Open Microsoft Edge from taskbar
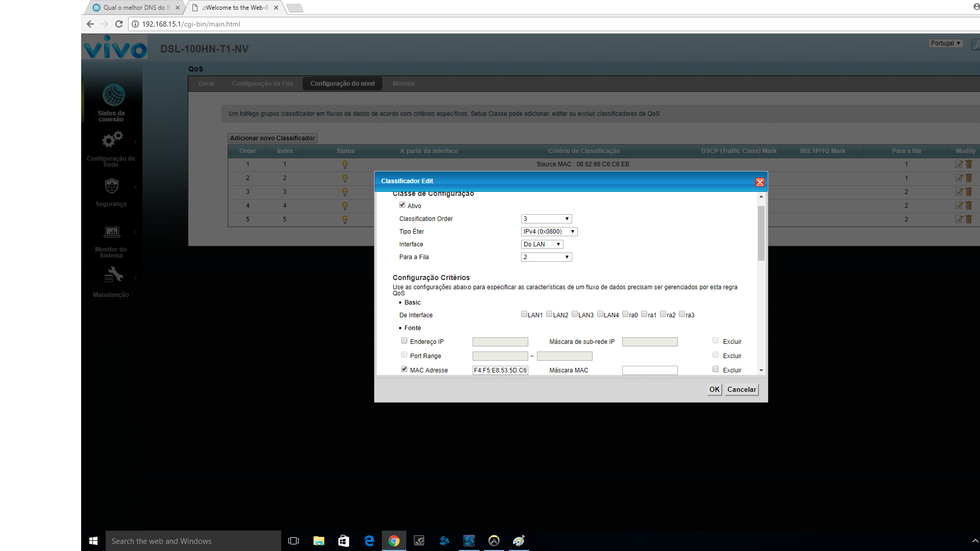The image size is (980, 551). pyautogui.click(x=369, y=541)
